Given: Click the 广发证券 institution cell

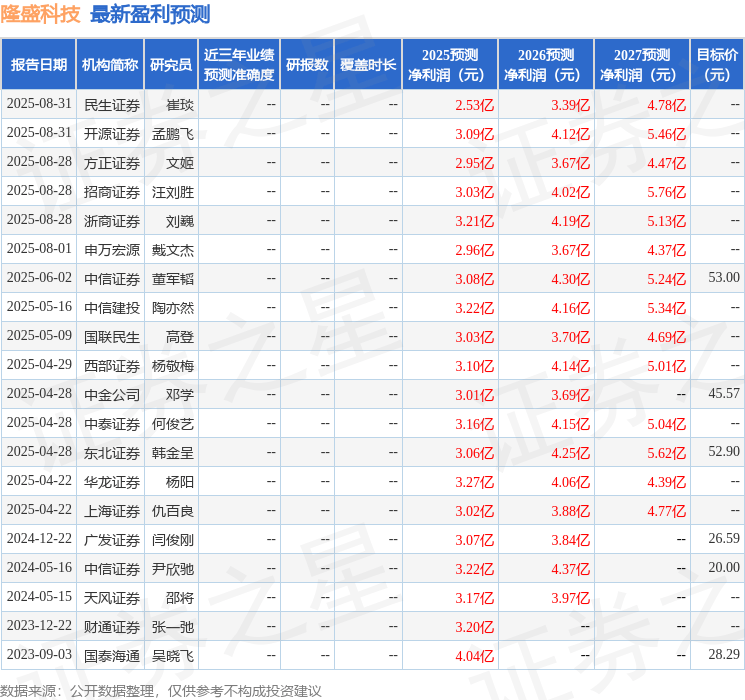Looking at the screenshot, I should [112, 540].
